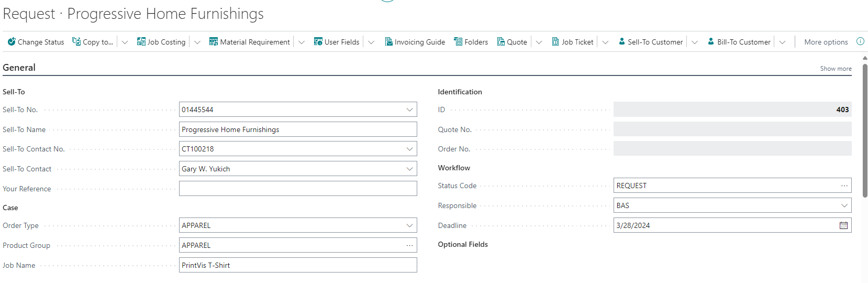Click the Job Ticket icon
Image resolution: width=868 pixels, height=283 pixels.
pos(555,42)
